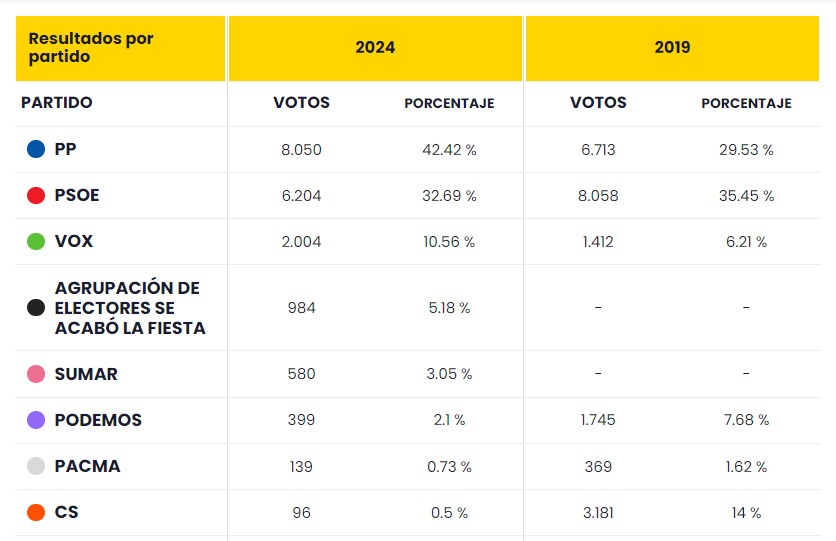The image size is (836, 541).
Task: Select the 2019 column header
Action: click(x=672, y=48)
